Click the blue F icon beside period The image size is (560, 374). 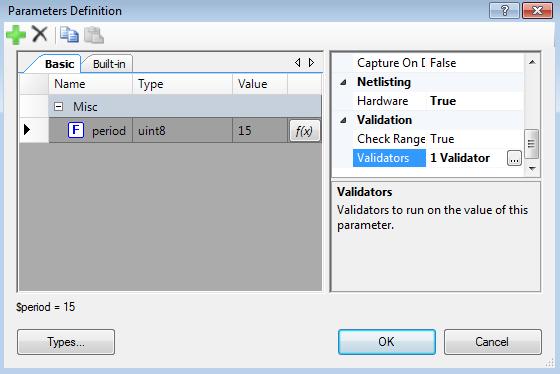(76, 130)
